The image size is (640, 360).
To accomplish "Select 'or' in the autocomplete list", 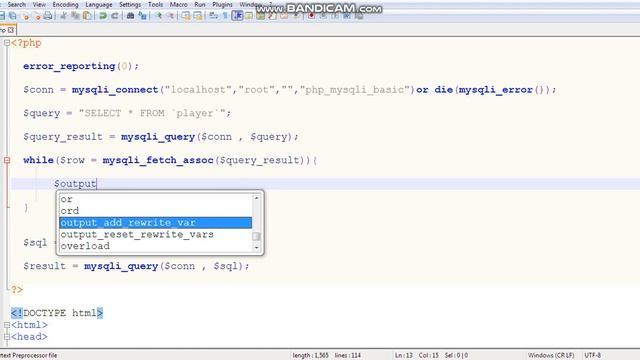I will tap(156, 199).
